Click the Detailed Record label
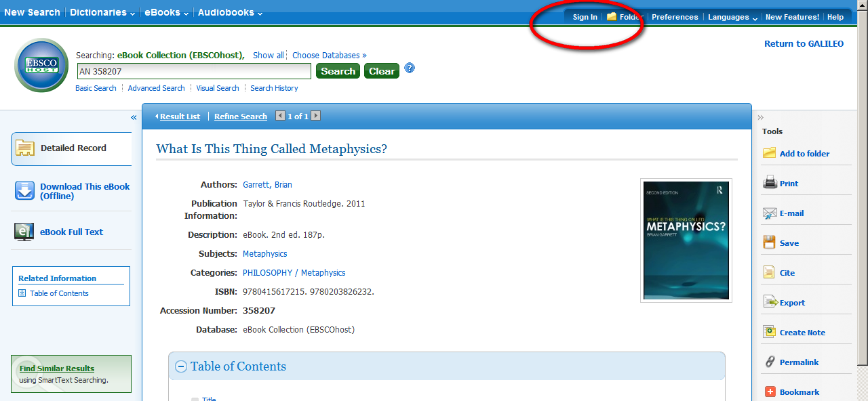 coord(73,148)
